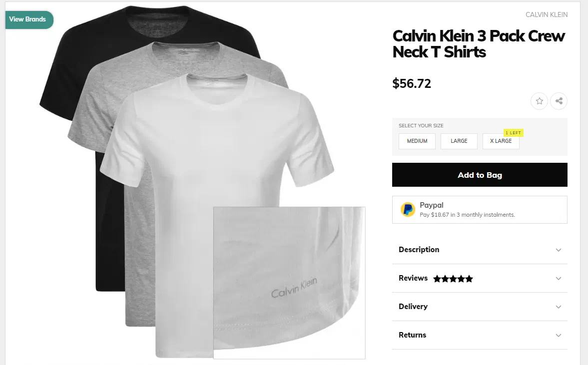Click Paypal pay in 3 instalments box
The width and height of the screenshot is (588, 365).
click(x=480, y=210)
